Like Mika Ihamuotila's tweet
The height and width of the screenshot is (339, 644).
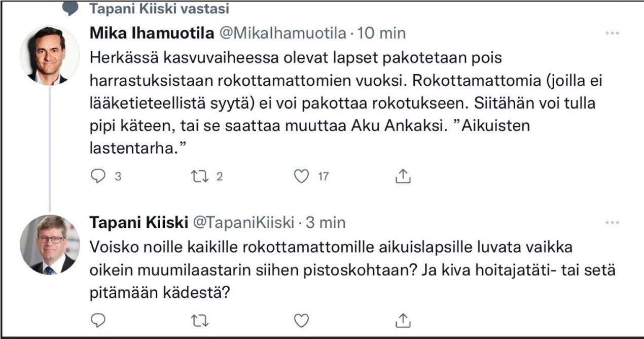pos(302,176)
